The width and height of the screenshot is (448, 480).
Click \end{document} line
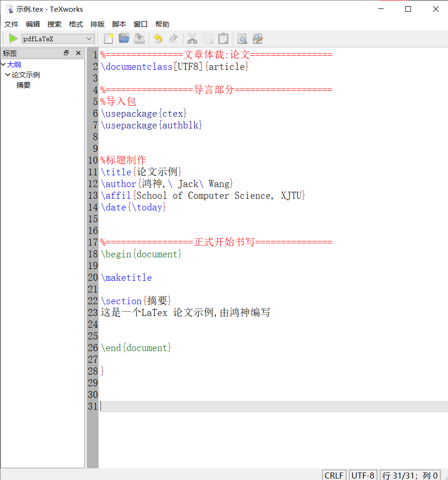point(136,347)
